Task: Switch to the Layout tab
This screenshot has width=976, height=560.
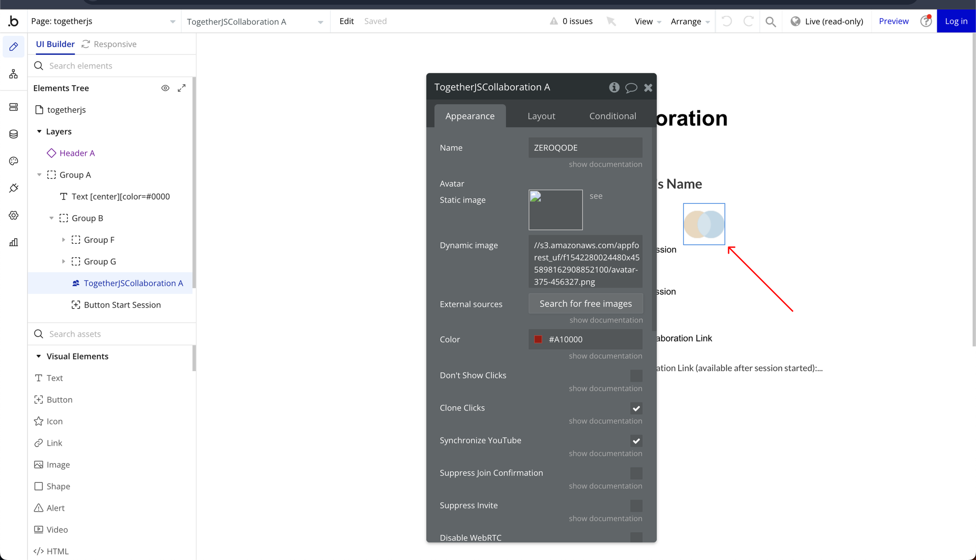Action: click(542, 116)
